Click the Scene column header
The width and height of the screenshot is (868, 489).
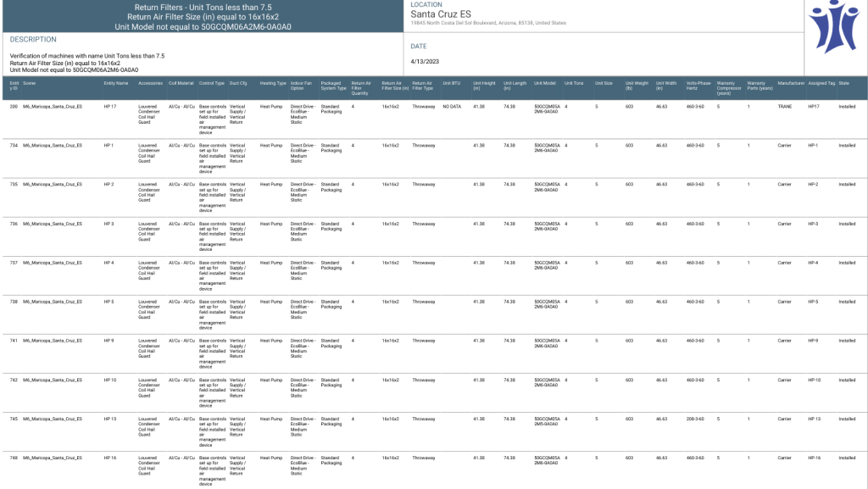point(30,84)
